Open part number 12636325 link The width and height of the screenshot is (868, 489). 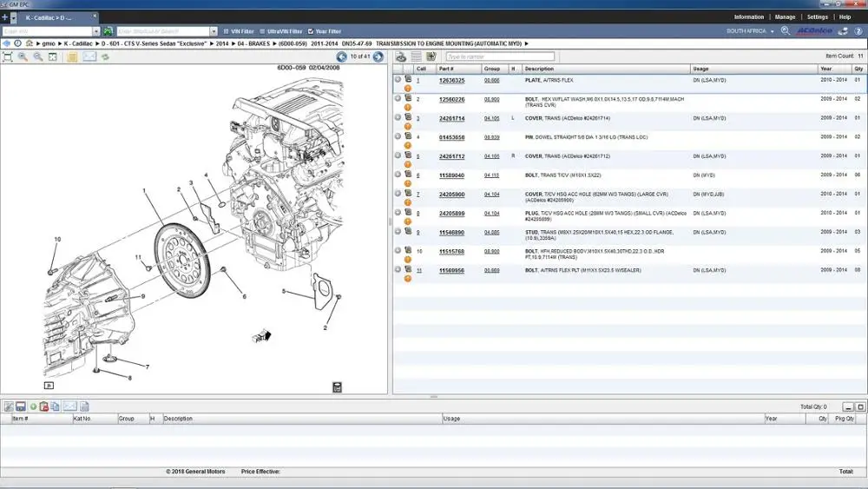pos(451,80)
